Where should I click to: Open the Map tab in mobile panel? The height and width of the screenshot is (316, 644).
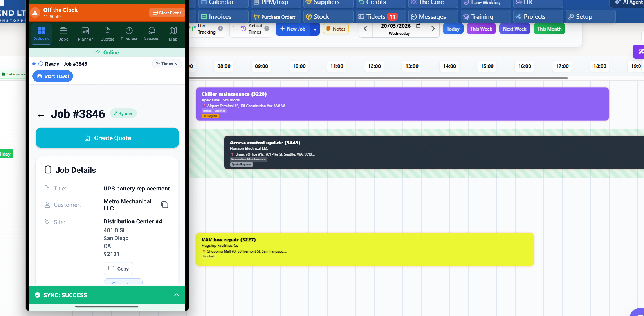[x=173, y=34]
